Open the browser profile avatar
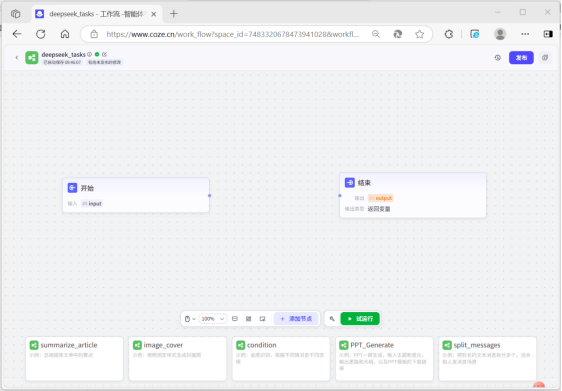Viewport: 562px width, 391px height. tap(500, 34)
